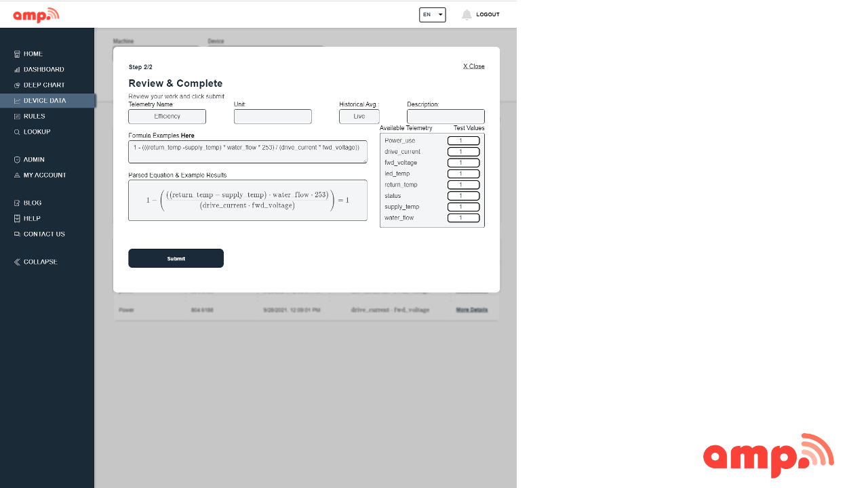The height and width of the screenshot is (488, 868).
Task: Click the Telemetry Name field Efficiency
Action: tap(167, 117)
